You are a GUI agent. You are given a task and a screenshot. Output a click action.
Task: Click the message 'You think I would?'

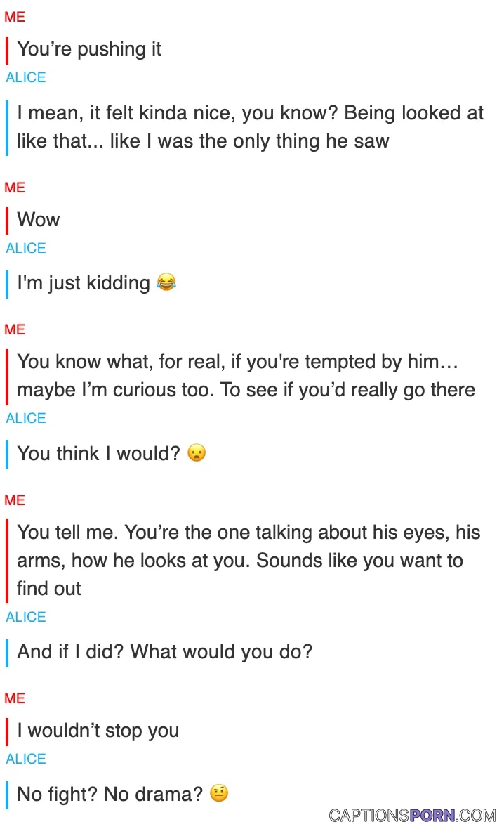[99, 454]
